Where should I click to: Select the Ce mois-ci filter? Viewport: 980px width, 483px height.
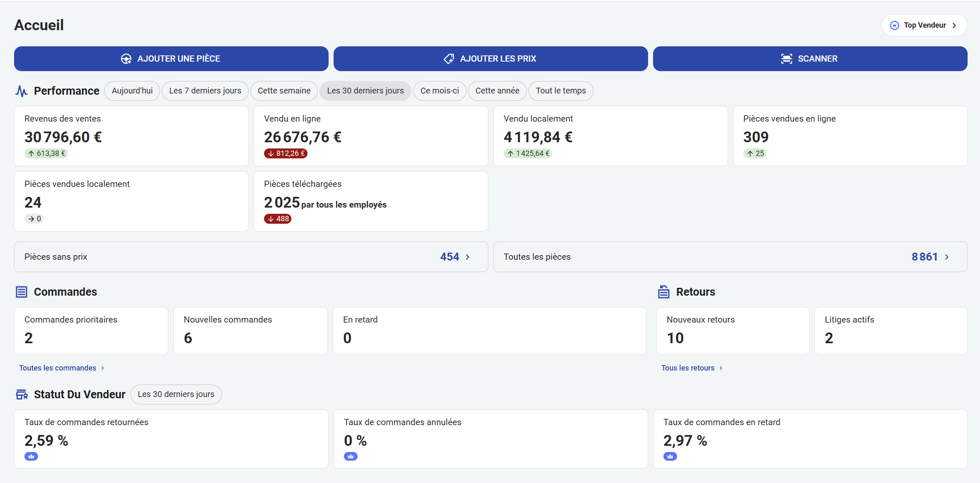(440, 91)
